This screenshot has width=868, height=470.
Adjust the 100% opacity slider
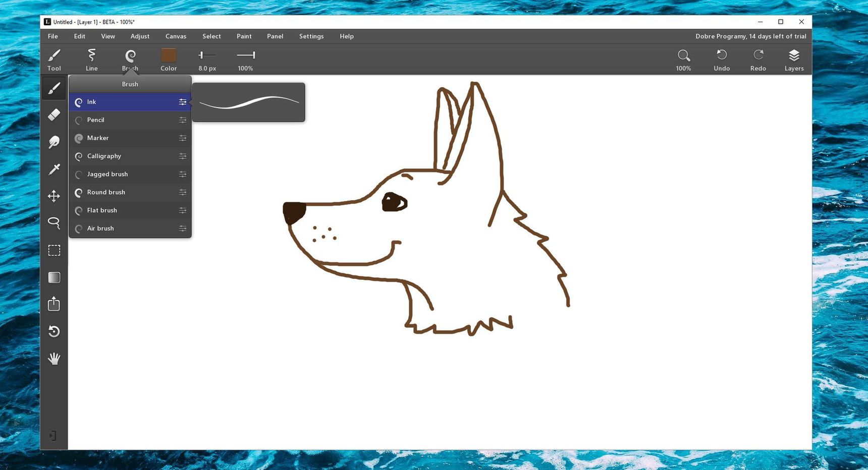pos(246,55)
